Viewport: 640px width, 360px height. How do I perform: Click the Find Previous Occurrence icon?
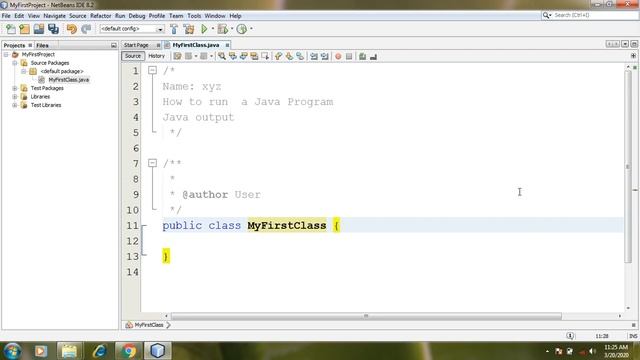[233, 56]
